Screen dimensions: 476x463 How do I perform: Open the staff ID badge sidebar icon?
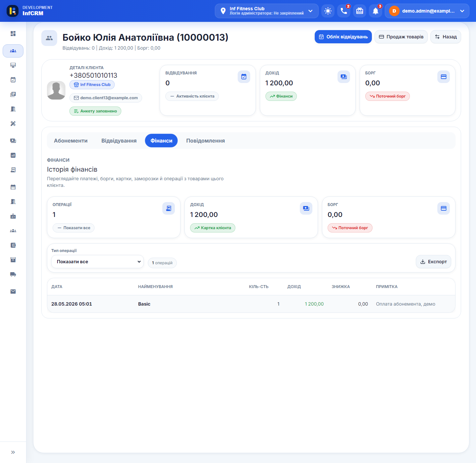pyautogui.click(x=13, y=216)
